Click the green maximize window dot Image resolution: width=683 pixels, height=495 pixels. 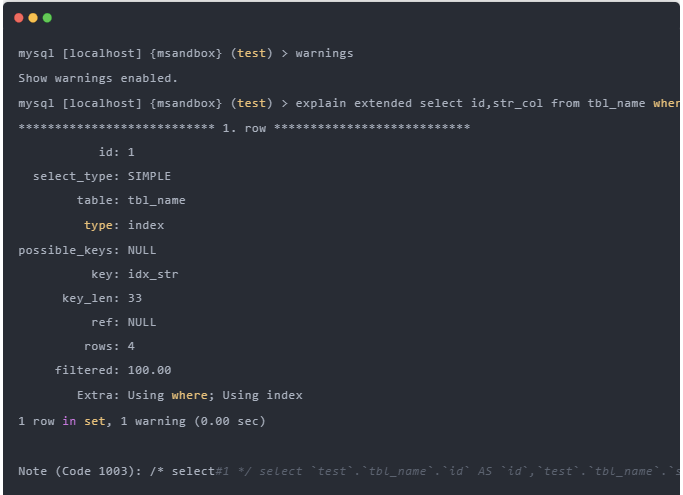[47, 18]
